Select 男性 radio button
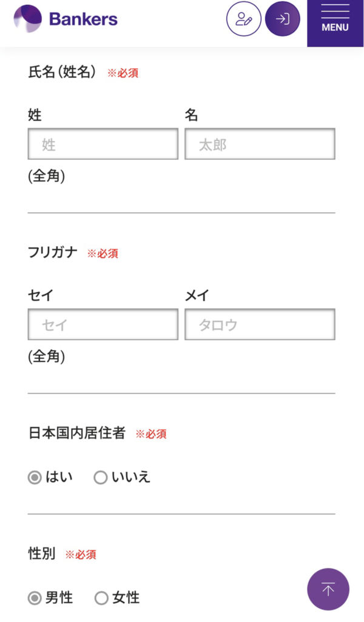Image resolution: width=364 pixels, height=622 pixels. 35,598
